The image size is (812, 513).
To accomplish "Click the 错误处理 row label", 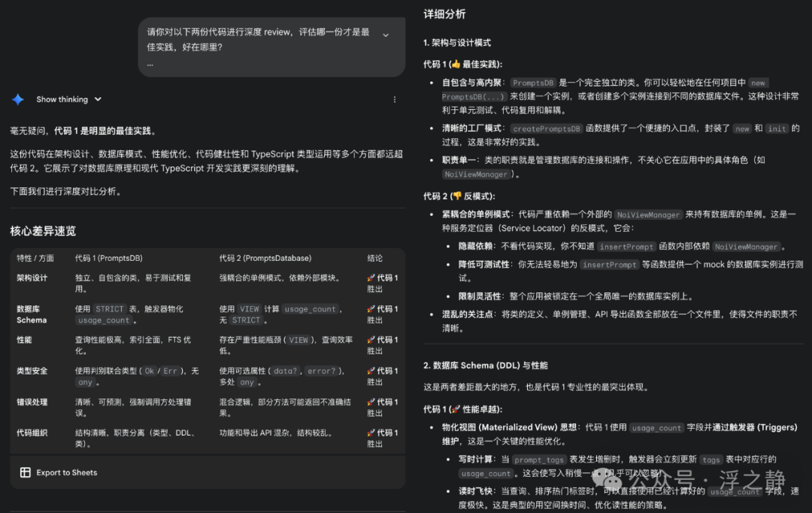I will [32, 402].
